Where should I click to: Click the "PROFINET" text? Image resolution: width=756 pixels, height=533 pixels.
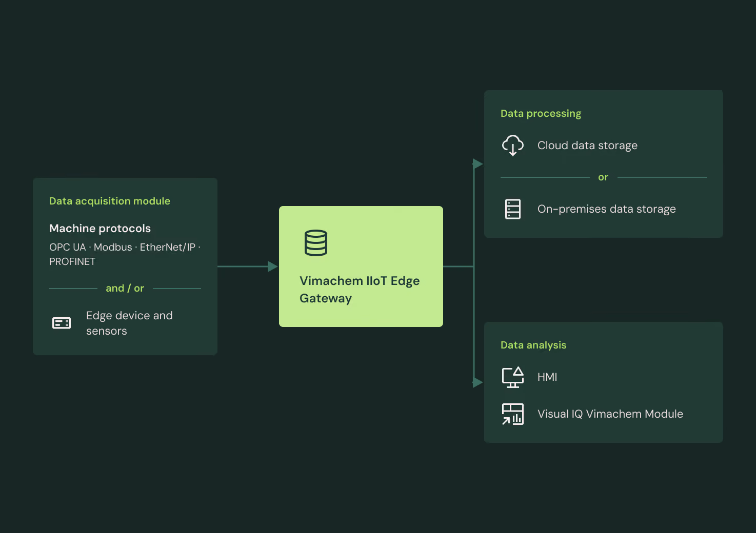point(72,261)
